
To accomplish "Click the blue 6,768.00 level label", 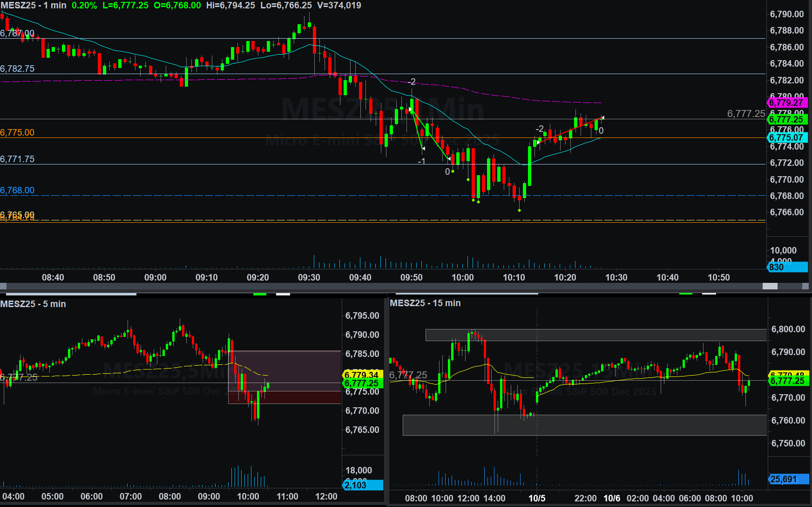I will point(17,190).
